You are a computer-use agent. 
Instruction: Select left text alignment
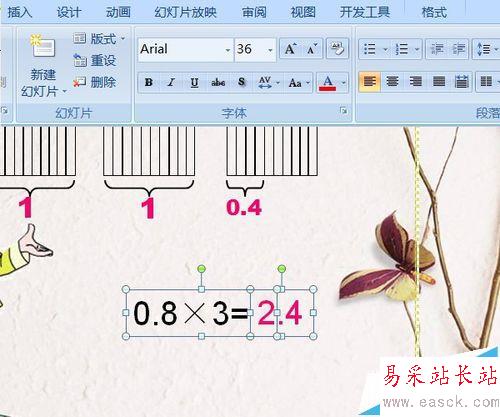tap(370, 81)
